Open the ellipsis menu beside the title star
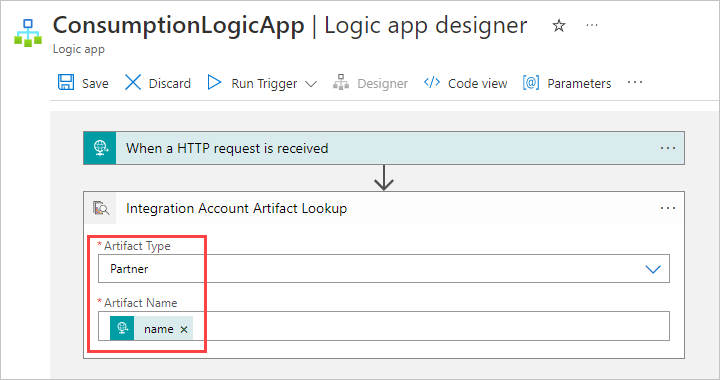The height and width of the screenshot is (380, 720). (592, 25)
